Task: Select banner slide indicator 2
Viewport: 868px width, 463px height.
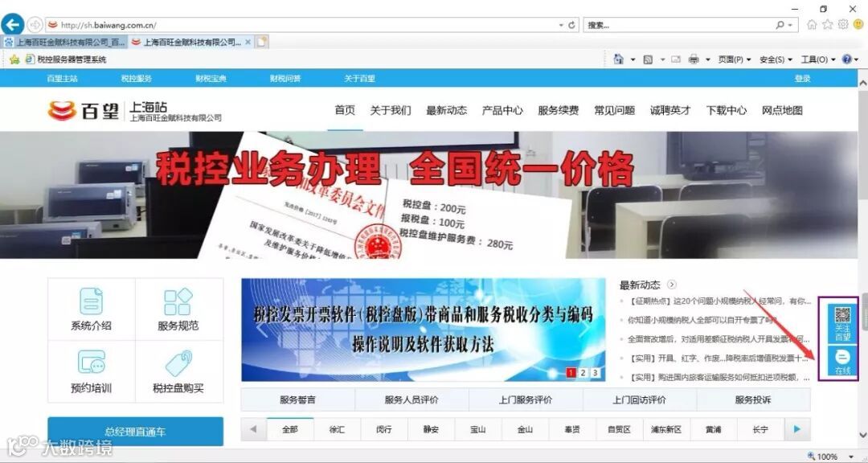Action: click(583, 373)
